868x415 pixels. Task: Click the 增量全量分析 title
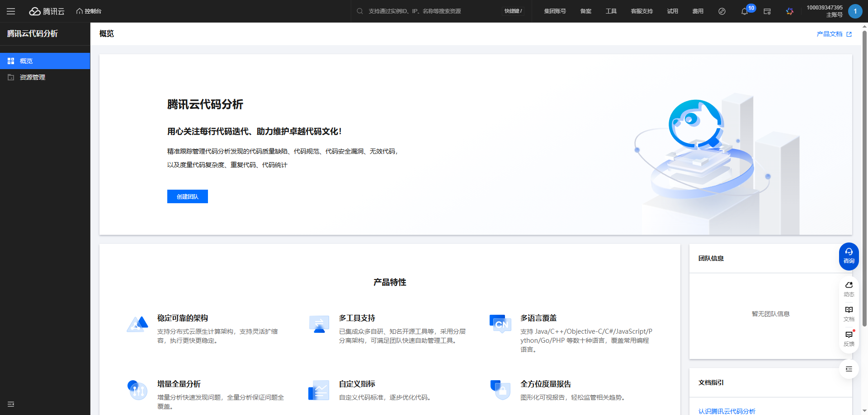tap(179, 384)
